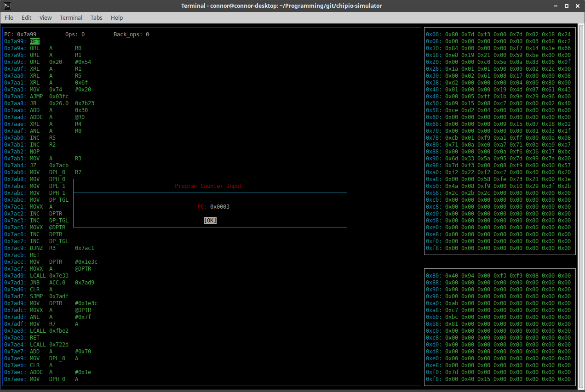Select the NOP instruction at 0x7ab2
585x392 pixels.
22,152
